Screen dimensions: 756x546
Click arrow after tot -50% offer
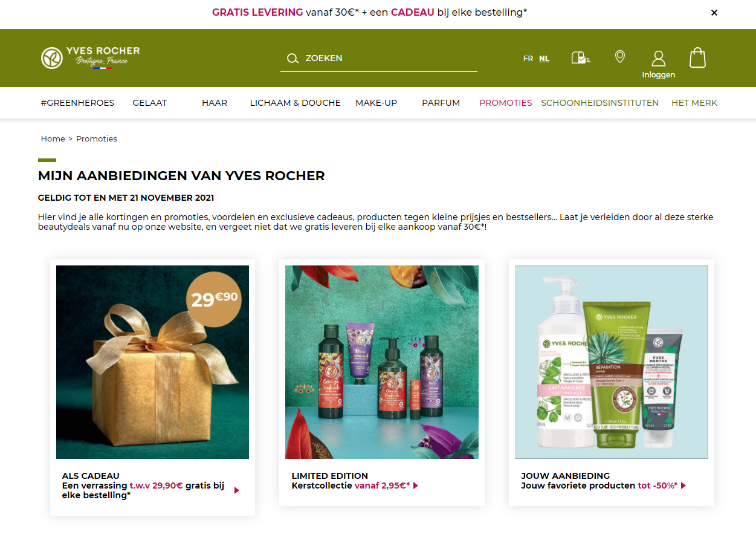click(683, 486)
